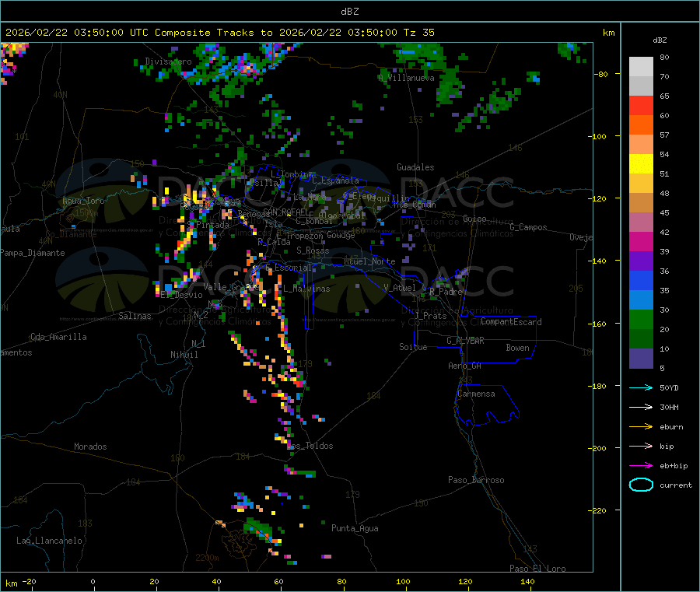The height and width of the screenshot is (592, 700).
Task: Click the Los_Toldos map label
Action: click(x=310, y=446)
